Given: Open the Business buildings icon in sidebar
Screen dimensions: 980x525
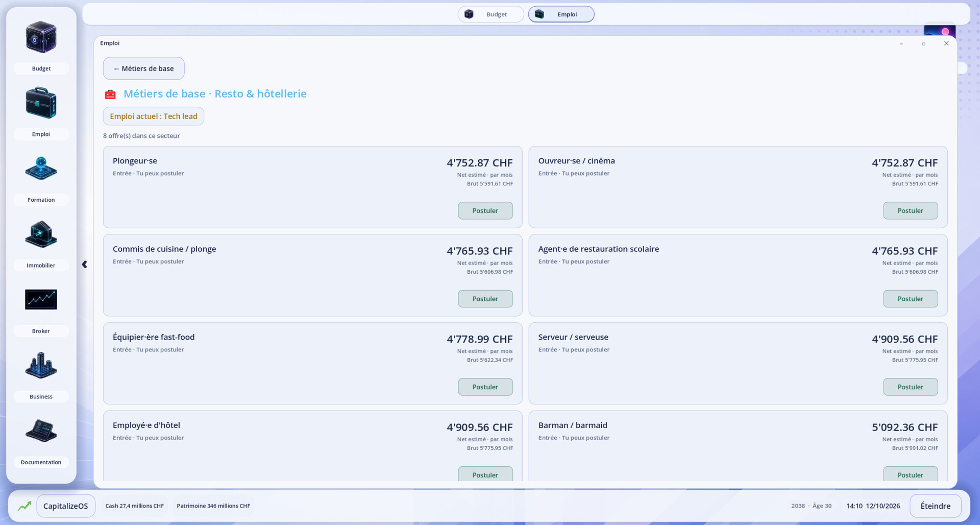Looking at the screenshot, I should coord(41,365).
